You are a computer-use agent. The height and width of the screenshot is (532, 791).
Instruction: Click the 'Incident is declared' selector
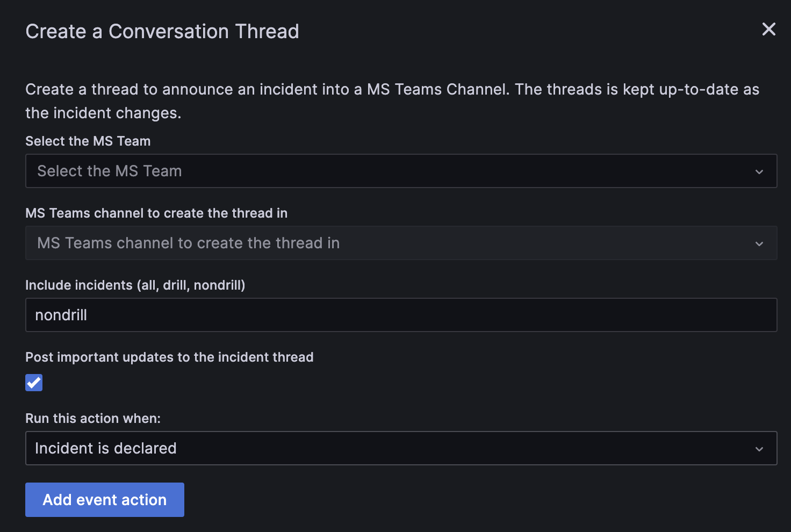pyautogui.click(x=401, y=448)
